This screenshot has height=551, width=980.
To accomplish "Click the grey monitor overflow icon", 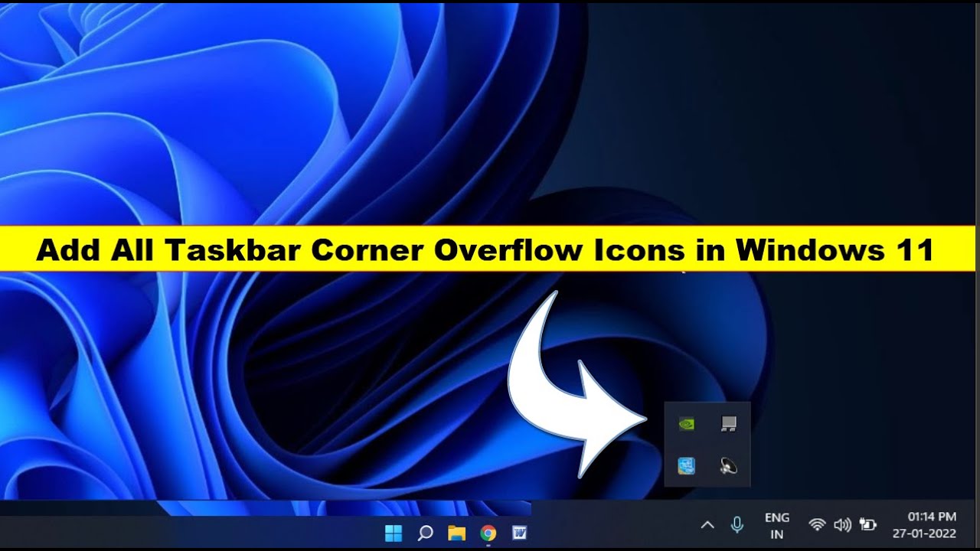I will [x=729, y=424].
